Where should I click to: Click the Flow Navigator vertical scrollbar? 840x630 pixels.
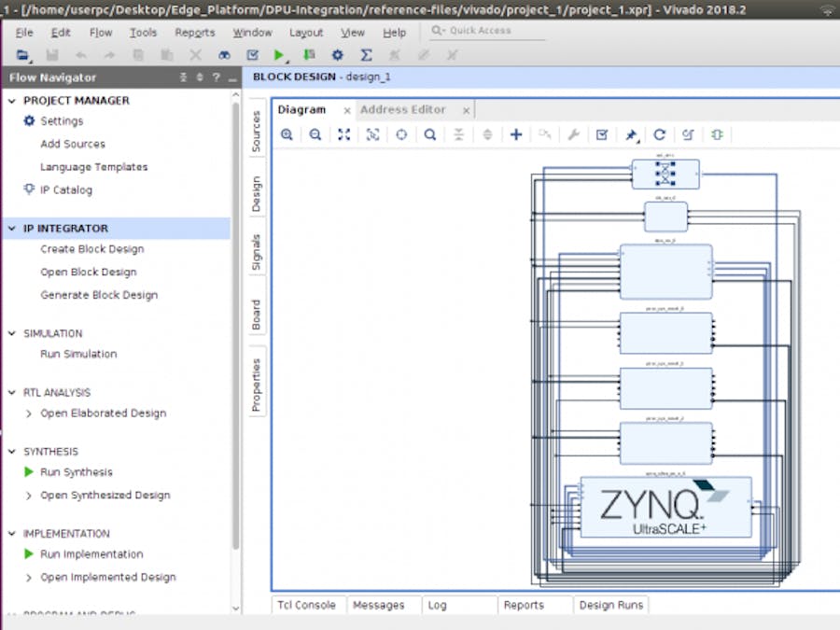235,327
